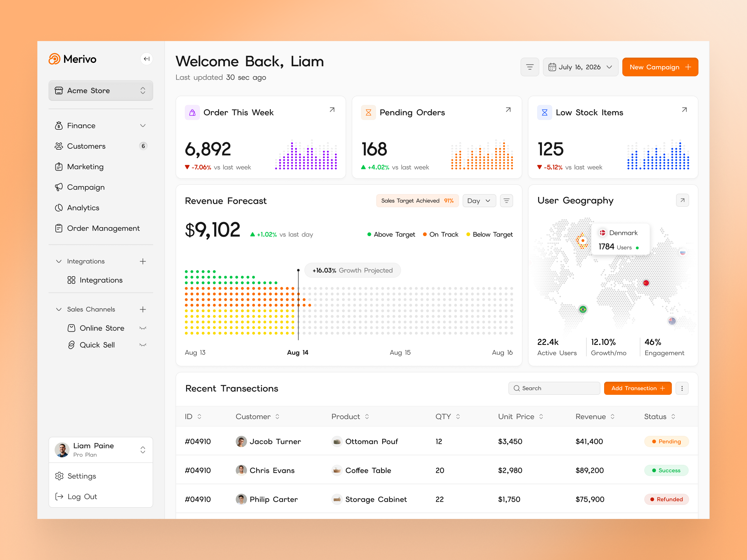Open the Day period dropdown

(479, 200)
